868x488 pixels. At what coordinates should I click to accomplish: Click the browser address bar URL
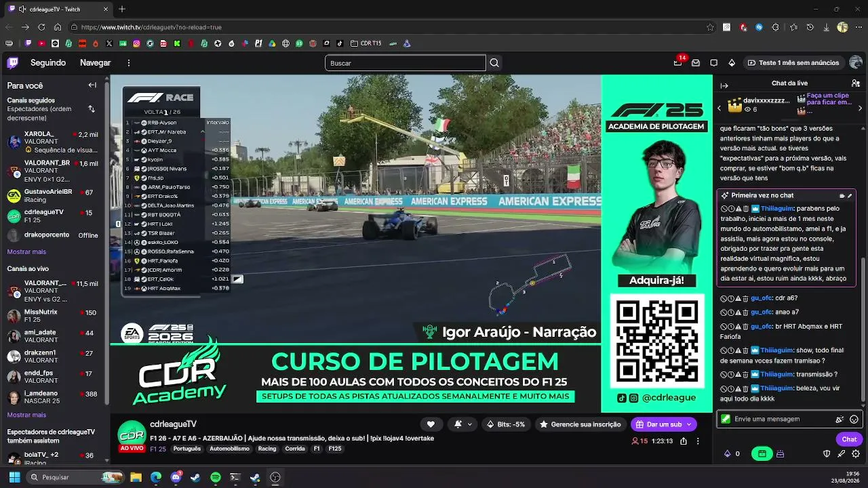151,27
